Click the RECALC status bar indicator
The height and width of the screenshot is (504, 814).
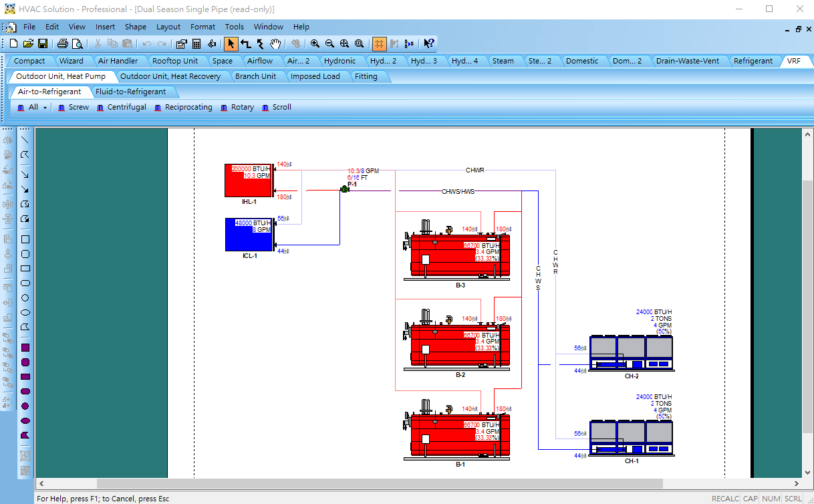(725, 499)
